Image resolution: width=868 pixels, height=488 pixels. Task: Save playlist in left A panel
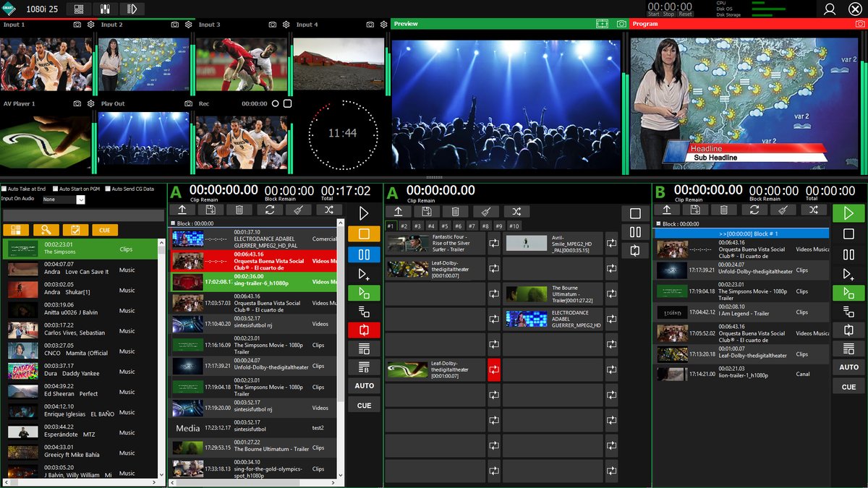tap(210, 210)
